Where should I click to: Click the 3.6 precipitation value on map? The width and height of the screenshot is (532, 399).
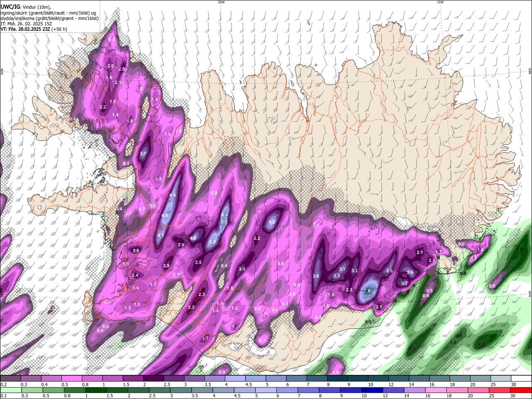click(316, 276)
